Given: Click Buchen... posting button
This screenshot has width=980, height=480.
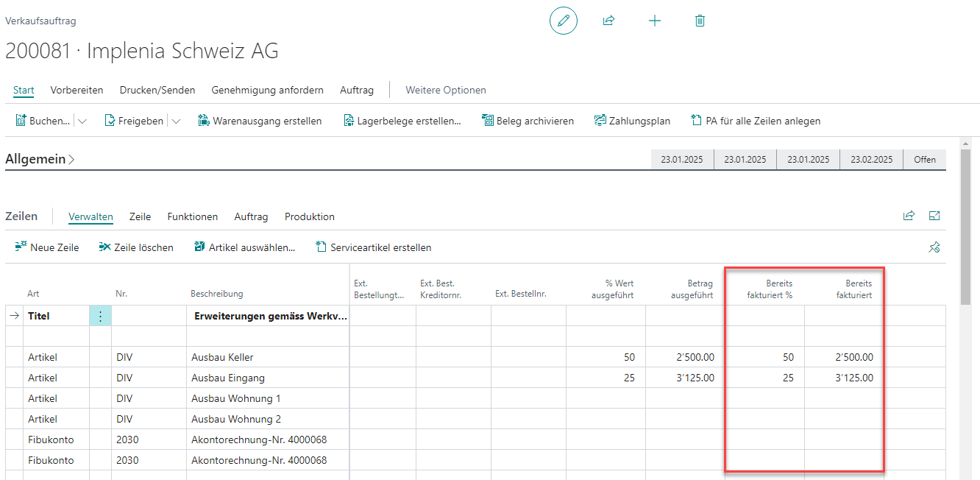Looking at the screenshot, I should pos(43,121).
